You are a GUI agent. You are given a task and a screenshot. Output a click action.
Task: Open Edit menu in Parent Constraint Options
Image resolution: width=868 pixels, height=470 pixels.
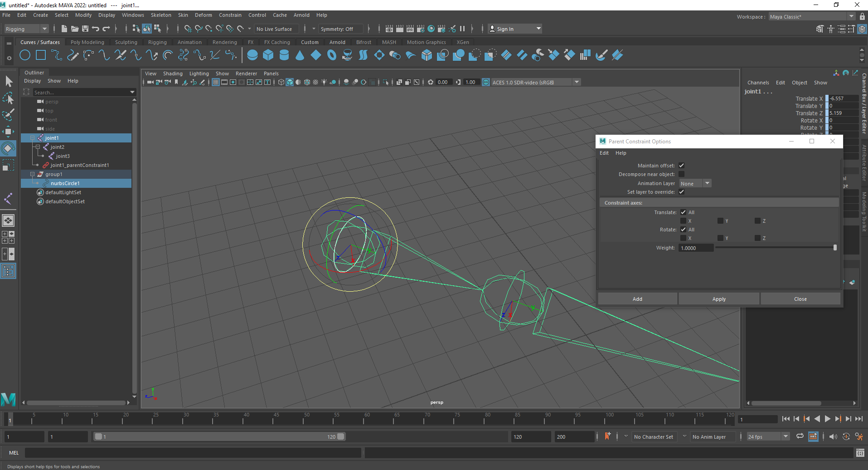[604, 153]
